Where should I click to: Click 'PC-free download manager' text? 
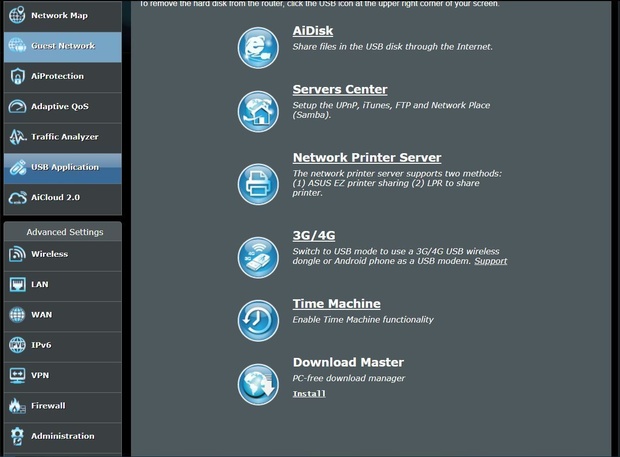point(349,378)
